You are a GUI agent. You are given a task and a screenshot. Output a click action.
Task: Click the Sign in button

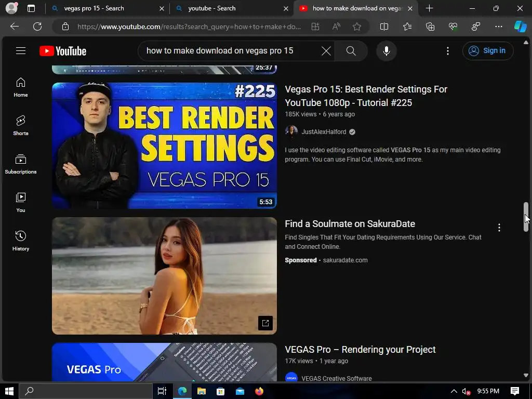point(487,51)
